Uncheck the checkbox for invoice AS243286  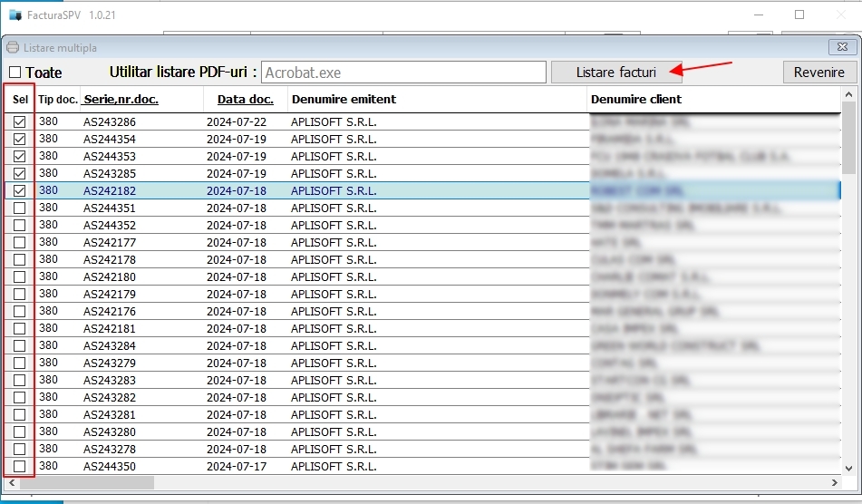coord(19,121)
